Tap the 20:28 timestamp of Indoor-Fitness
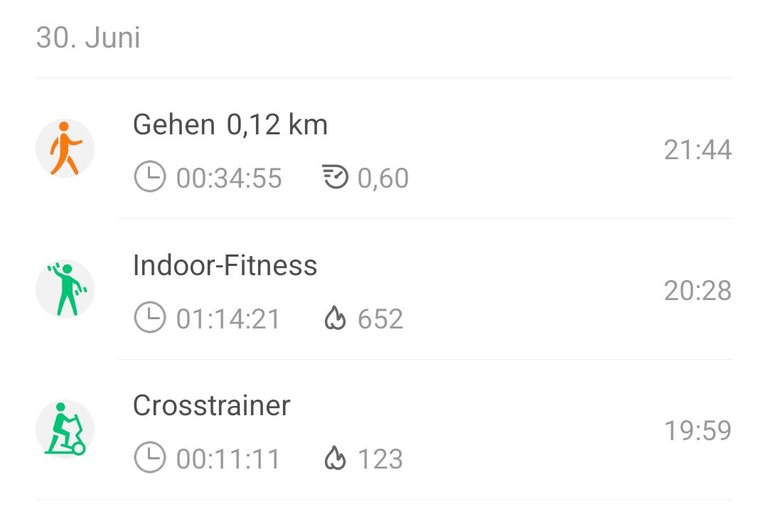768x524 pixels. click(698, 291)
